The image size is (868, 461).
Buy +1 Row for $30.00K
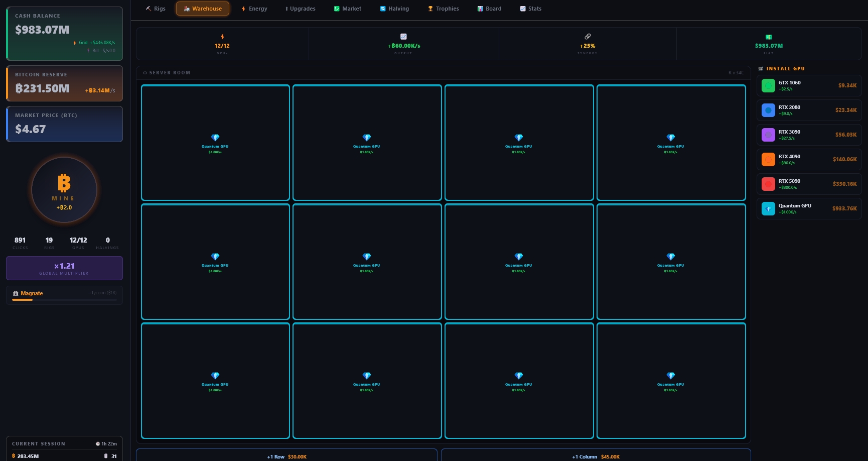click(x=286, y=456)
